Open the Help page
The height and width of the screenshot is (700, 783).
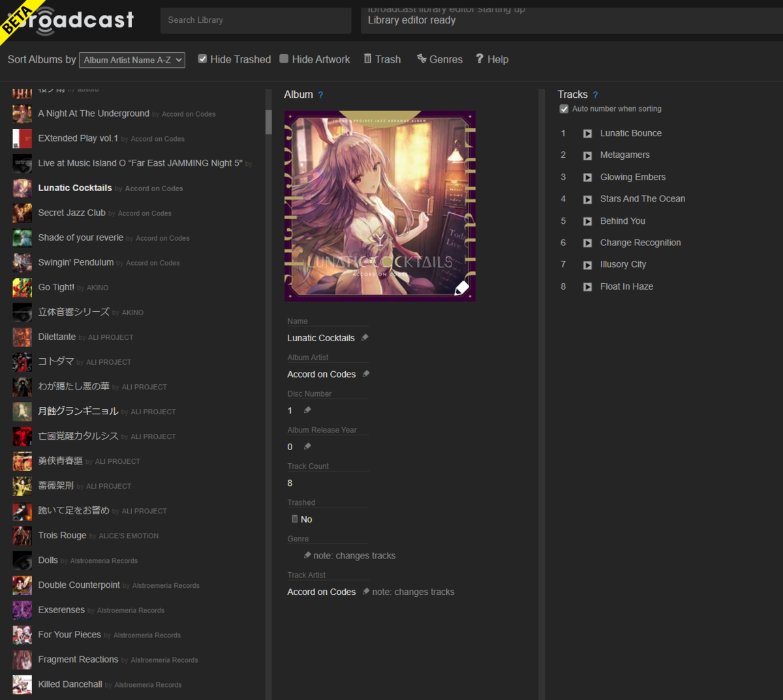click(x=492, y=59)
